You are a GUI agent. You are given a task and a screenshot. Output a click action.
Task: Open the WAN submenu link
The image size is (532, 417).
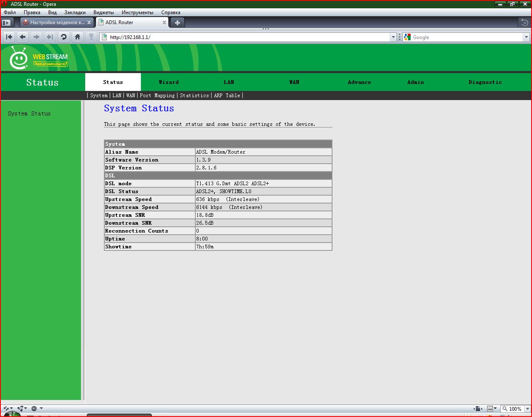pos(131,96)
